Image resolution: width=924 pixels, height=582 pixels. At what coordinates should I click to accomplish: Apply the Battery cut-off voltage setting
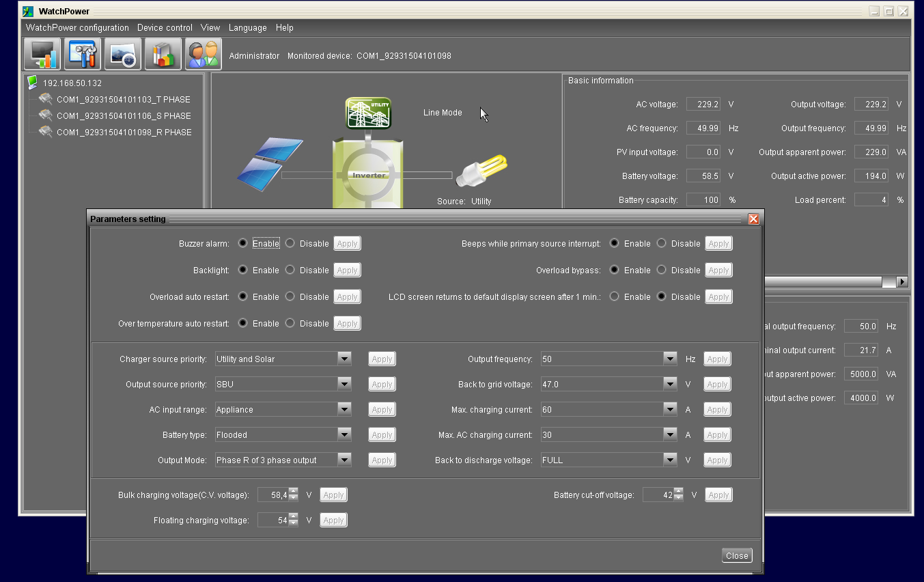[718, 495]
